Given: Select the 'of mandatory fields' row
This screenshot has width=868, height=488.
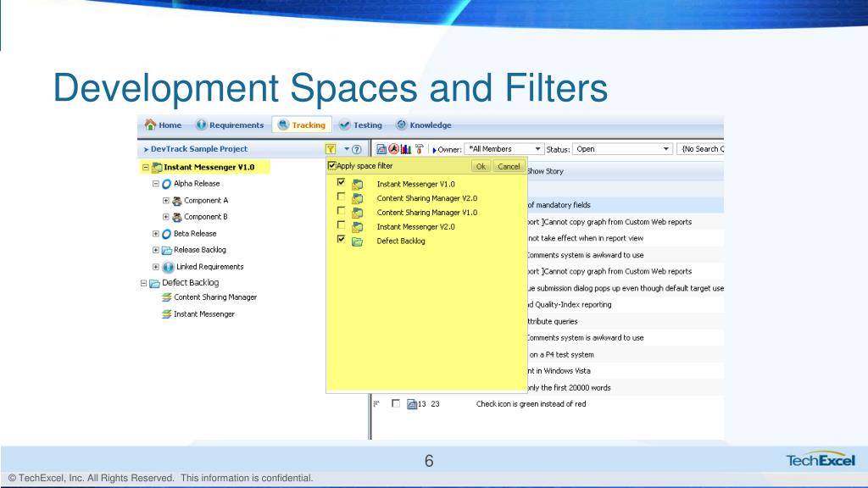Looking at the screenshot, I should coord(626,205).
